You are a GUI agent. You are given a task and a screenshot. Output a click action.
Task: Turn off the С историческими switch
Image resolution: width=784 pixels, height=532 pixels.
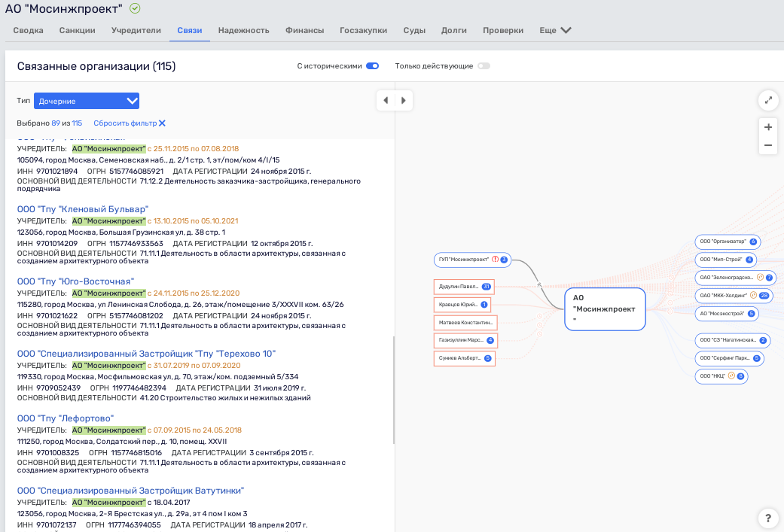point(373,66)
